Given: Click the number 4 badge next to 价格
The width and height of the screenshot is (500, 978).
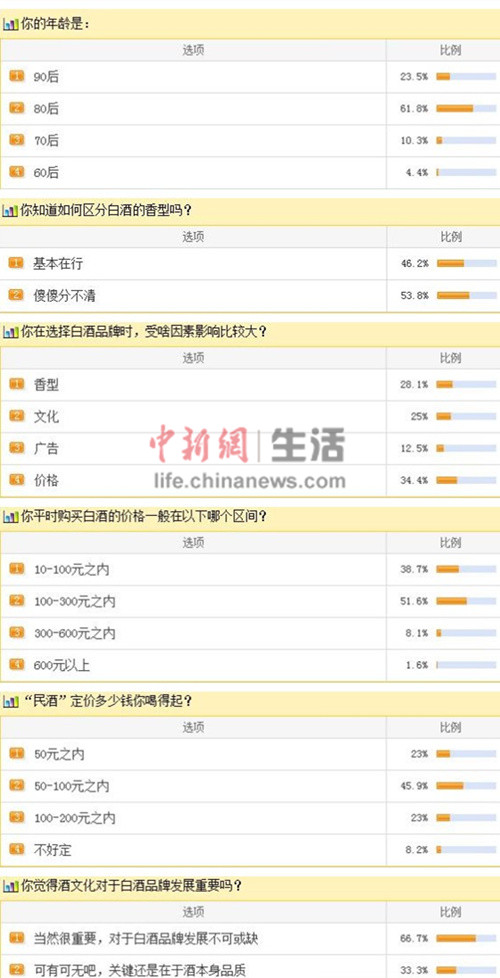Looking at the screenshot, I should (x=17, y=480).
